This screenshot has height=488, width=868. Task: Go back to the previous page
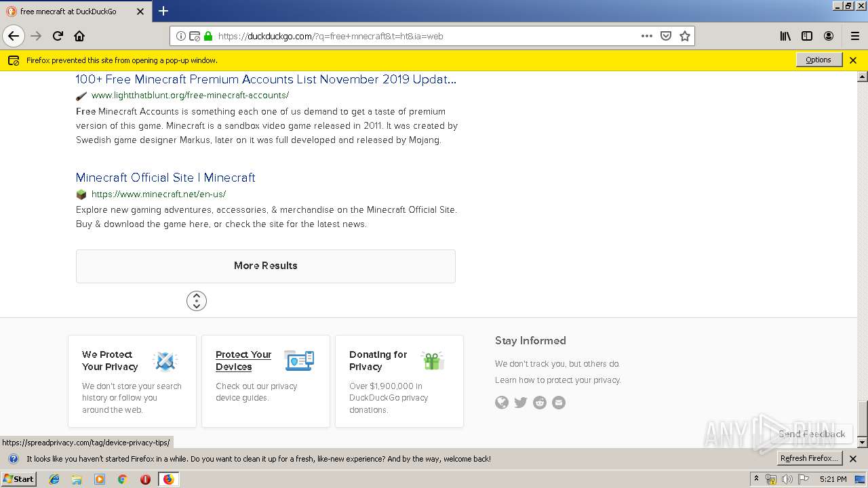pos(14,36)
